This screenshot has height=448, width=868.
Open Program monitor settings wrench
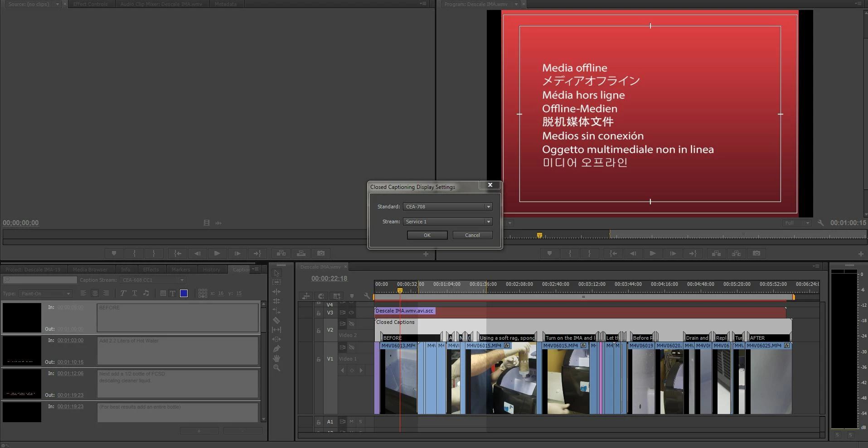coord(820,223)
